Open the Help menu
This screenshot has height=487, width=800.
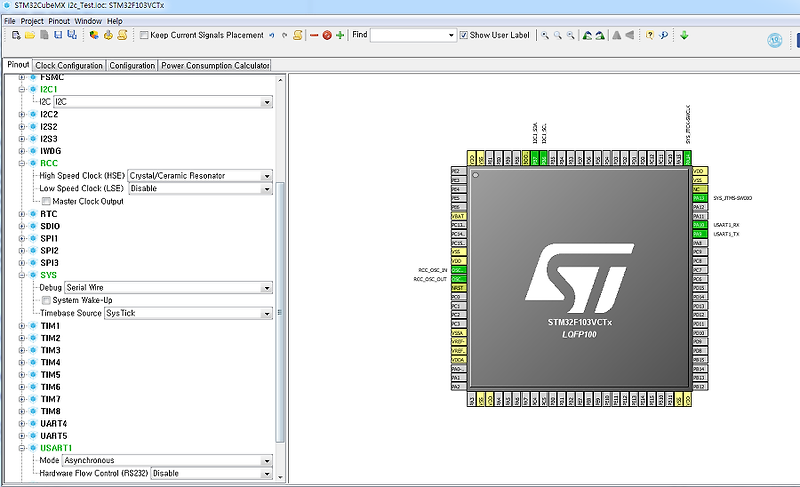(115, 21)
